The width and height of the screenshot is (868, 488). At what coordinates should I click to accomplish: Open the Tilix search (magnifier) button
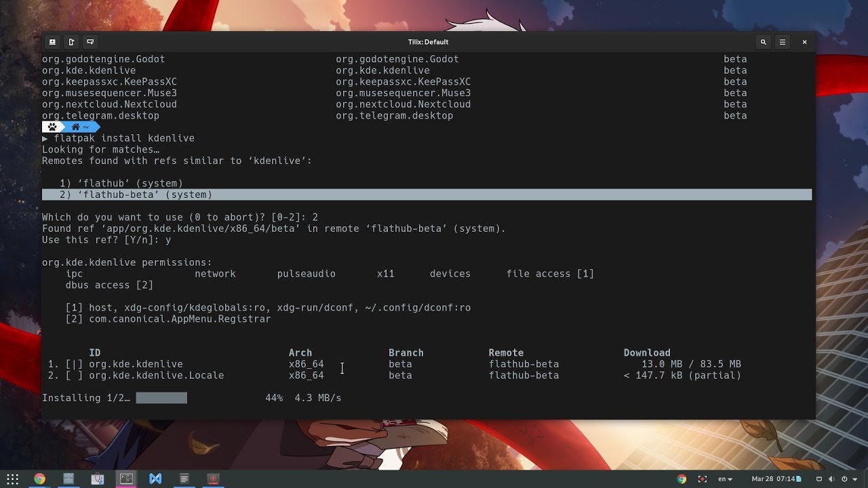(763, 42)
